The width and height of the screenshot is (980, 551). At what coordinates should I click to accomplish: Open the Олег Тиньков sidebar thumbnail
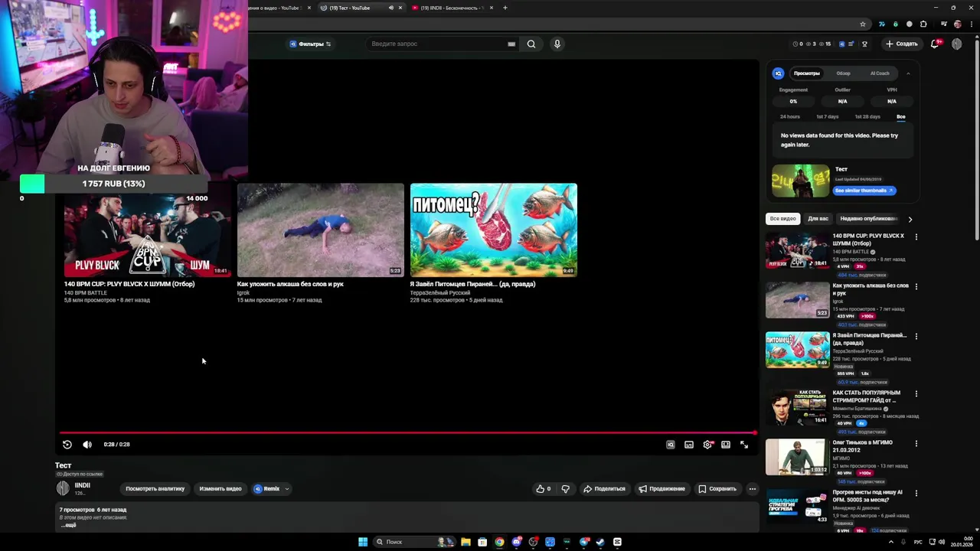click(x=797, y=457)
